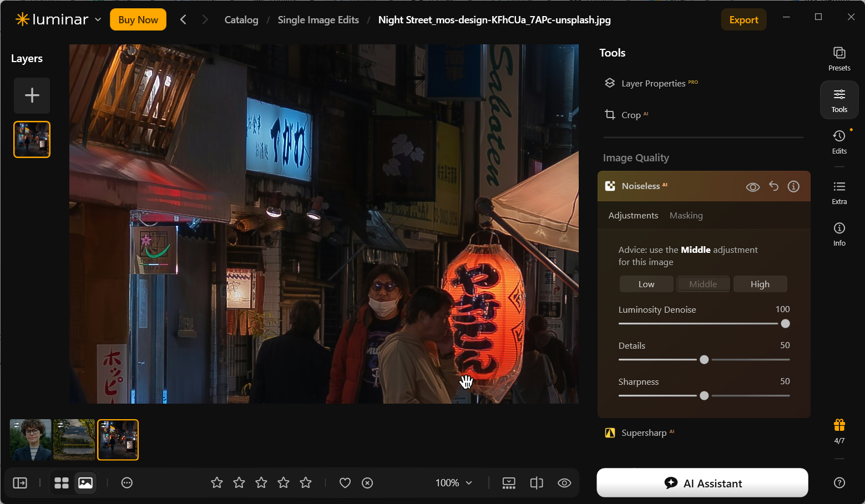This screenshot has width=865, height=504.
Task: Select the landscape photo filmstrip thumbnail
Action: click(x=74, y=440)
